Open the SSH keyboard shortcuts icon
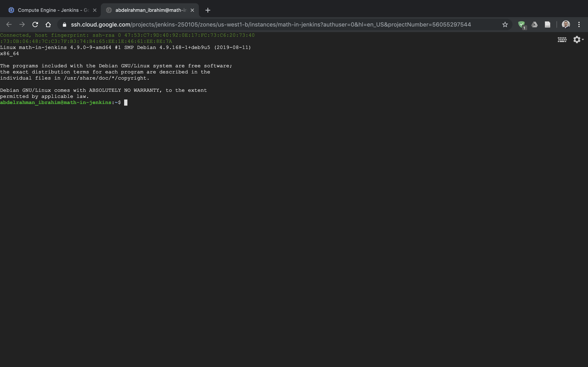Screen dimensions: 588x367 (562, 40)
